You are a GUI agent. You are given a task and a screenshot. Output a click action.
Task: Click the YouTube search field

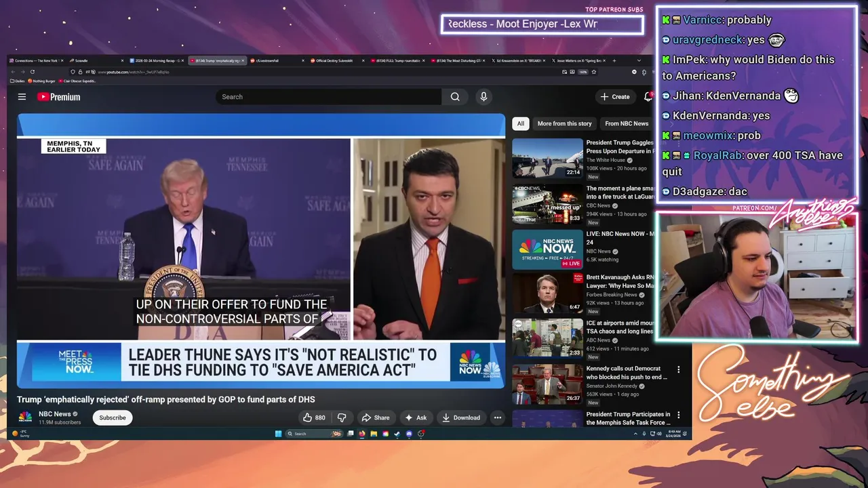pyautogui.click(x=328, y=97)
